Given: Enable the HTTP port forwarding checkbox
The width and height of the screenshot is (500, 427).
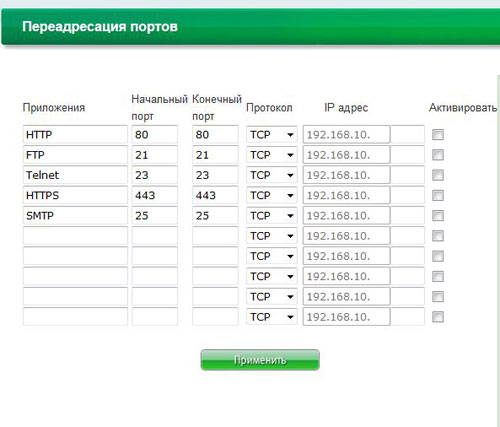Looking at the screenshot, I should pyautogui.click(x=438, y=135).
